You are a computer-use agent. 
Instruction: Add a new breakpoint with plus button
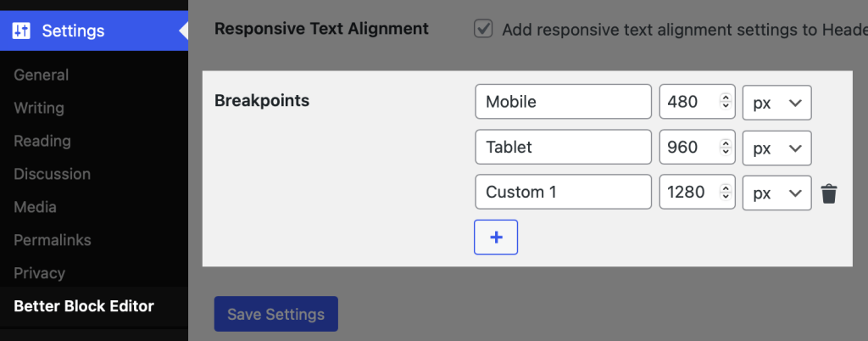click(x=496, y=238)
